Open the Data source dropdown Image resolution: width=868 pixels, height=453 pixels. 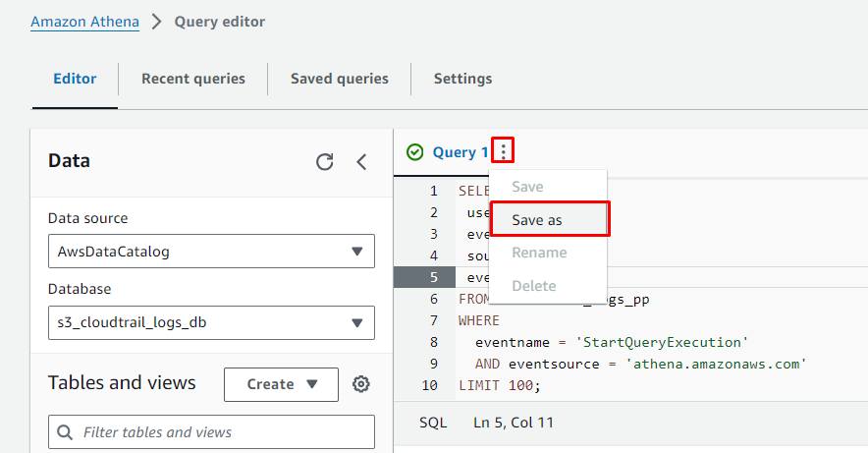click(x=211, y=252)
